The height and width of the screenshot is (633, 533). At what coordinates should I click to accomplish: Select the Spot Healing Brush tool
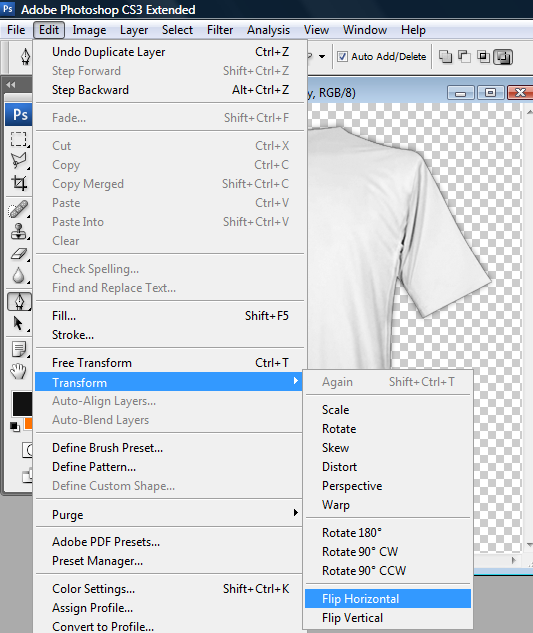(19, 209)
